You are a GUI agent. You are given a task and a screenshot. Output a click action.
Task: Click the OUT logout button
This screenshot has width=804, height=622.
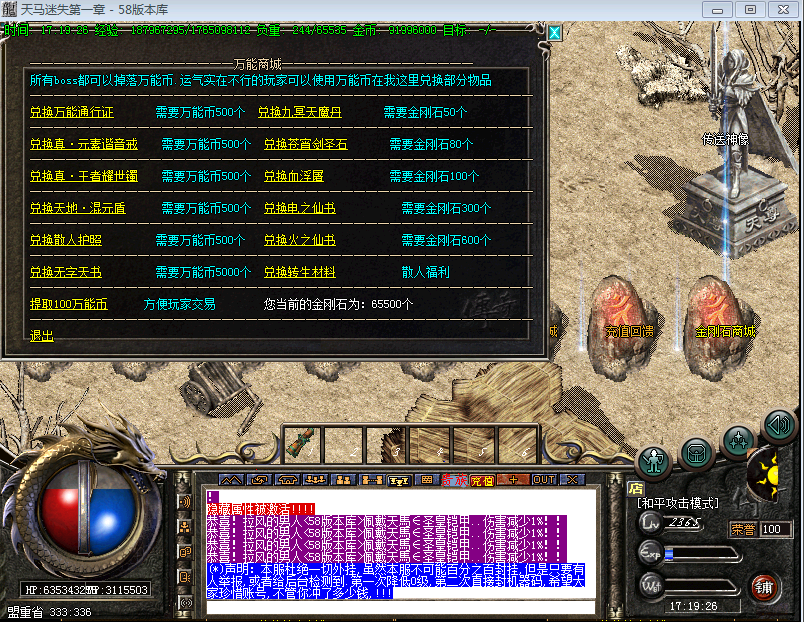coord(544,480)
